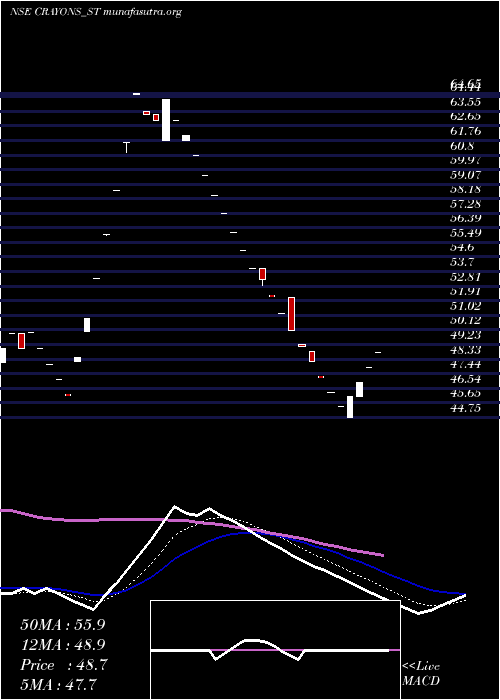
Task: Click the 51.02 price level label
Action: [466, 306]
